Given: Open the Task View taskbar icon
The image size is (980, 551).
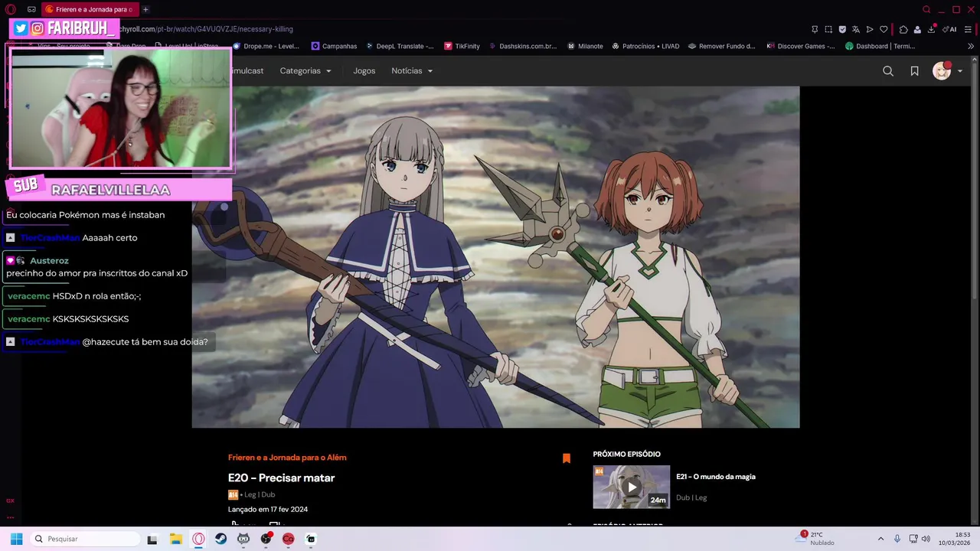Looking at the screenshot, I should pos(152,539).
